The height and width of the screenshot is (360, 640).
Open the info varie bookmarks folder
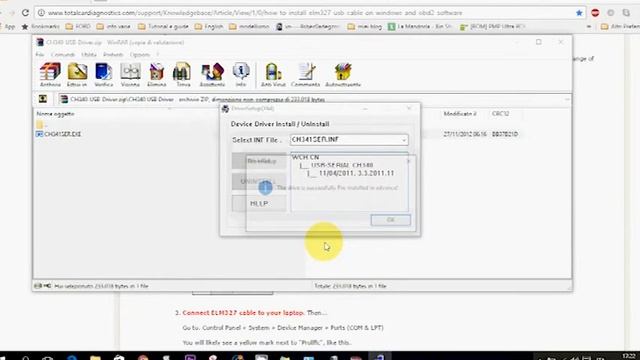(113, 27)
